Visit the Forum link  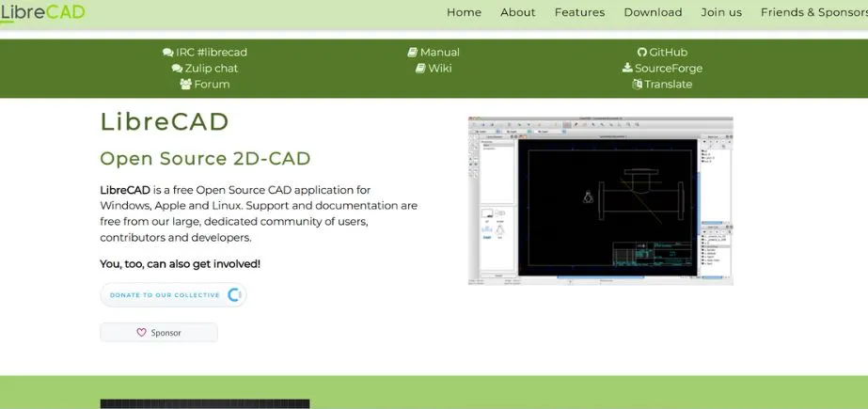tap(212, 84)
